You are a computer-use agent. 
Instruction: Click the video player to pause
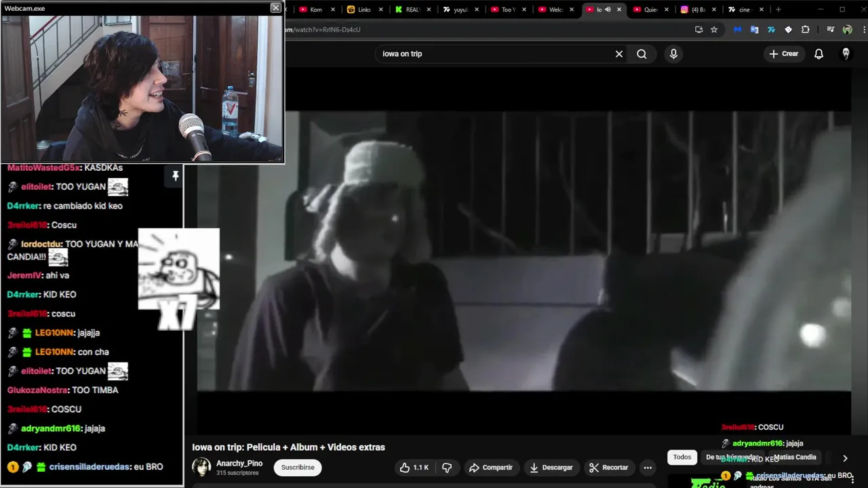pyautogui.click(x=524, y=251)
